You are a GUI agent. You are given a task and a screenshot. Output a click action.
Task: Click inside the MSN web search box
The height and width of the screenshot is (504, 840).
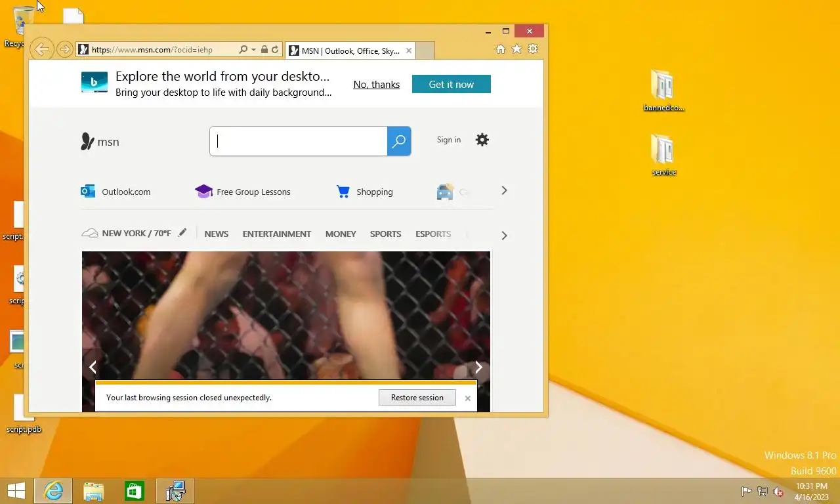click(x=299, y=141)
